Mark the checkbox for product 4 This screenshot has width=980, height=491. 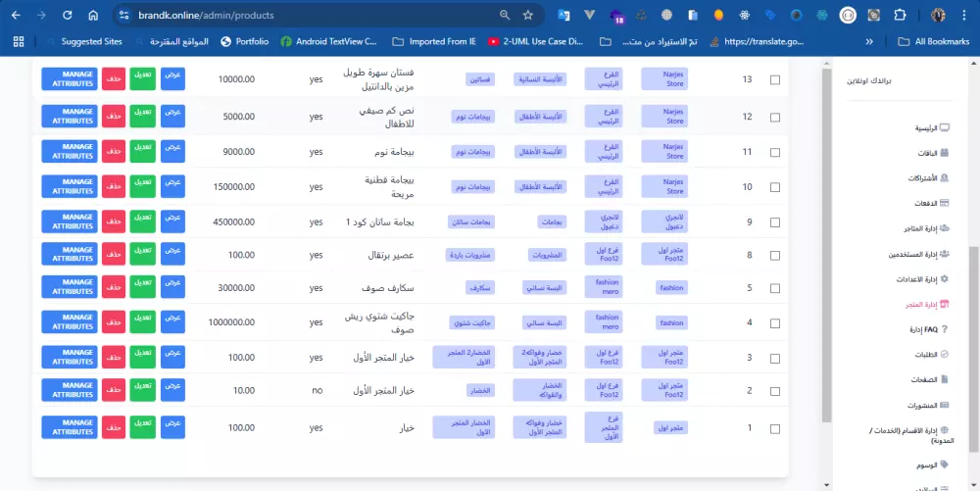tap(775, 323)
